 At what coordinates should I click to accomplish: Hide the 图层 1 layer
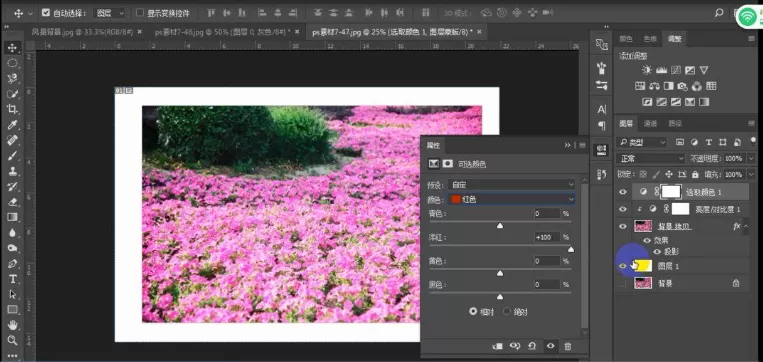coord(622,266)
